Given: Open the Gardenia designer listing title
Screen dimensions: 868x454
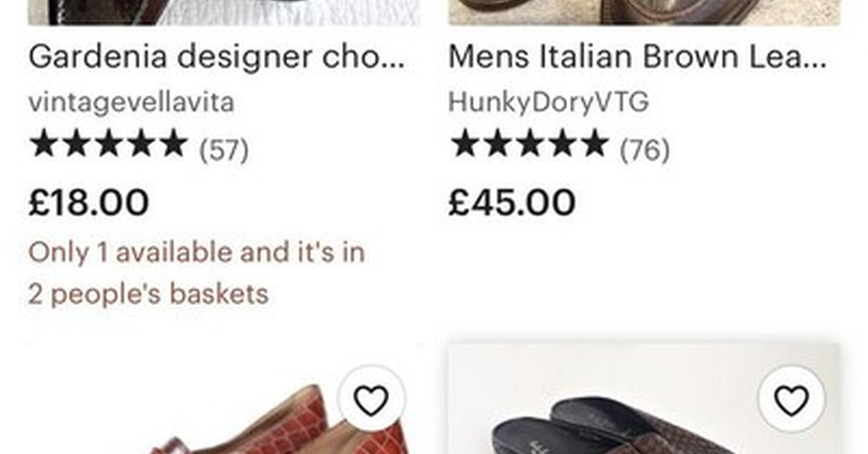Looking at the screenshot, I should (216, 57).
